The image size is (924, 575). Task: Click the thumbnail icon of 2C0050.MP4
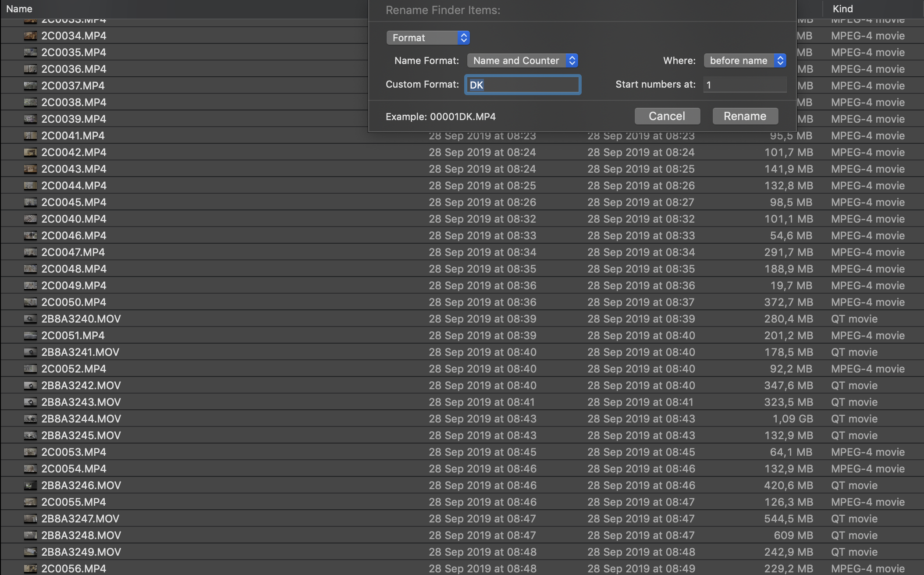[31, 302]
